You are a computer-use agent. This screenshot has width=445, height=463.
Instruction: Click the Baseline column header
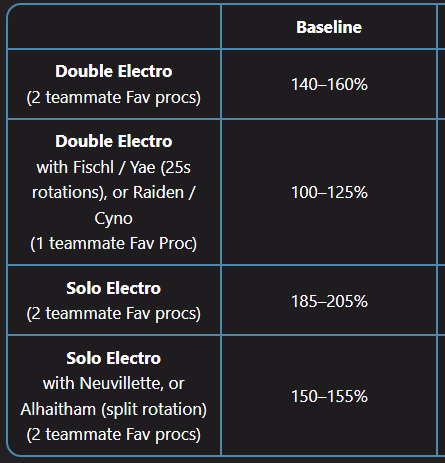pos(329,27)
